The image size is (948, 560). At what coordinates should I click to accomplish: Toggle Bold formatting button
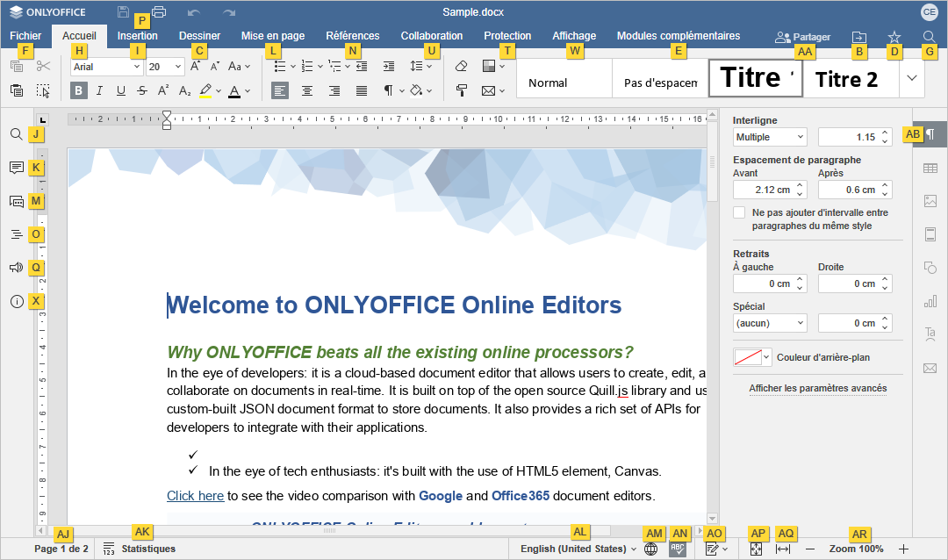click(79, 90)
